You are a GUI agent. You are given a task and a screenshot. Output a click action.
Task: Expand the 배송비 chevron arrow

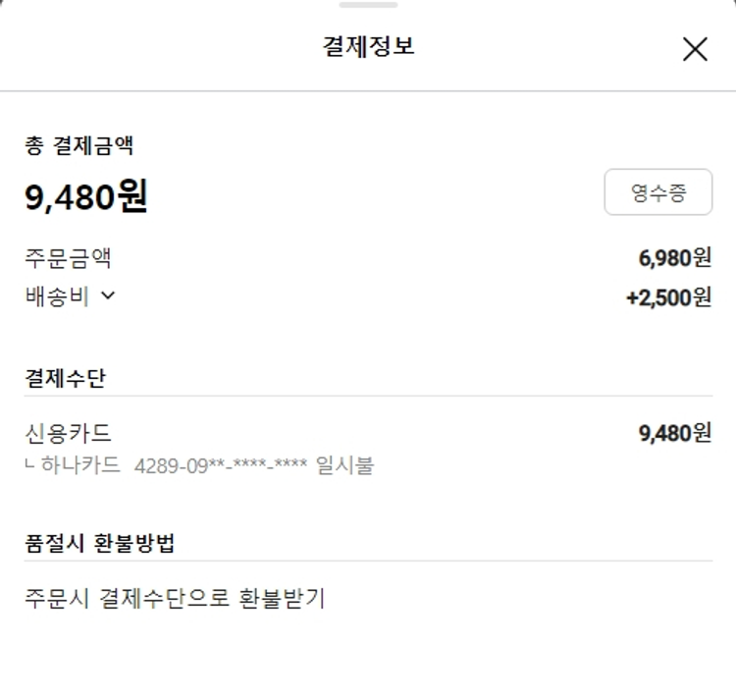(108, 296)
